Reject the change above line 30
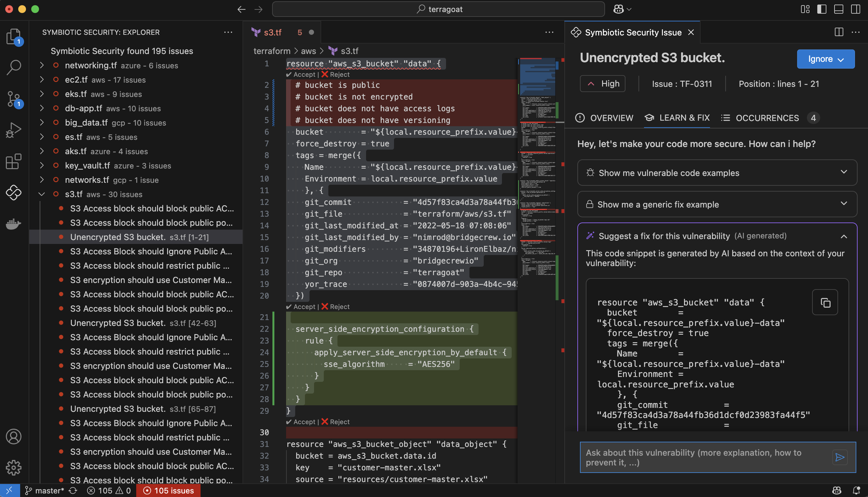 tap(335, 422)
